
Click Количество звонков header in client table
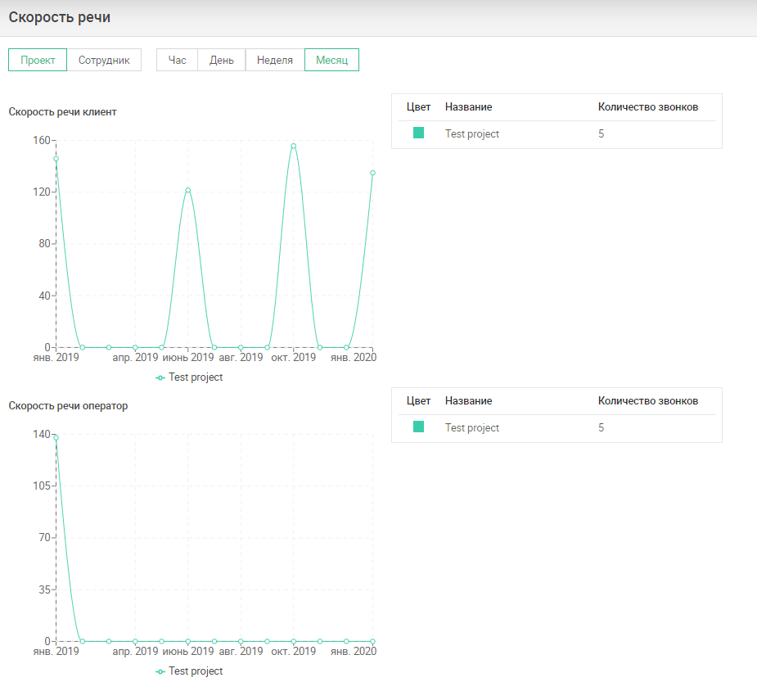coord(648,106)
